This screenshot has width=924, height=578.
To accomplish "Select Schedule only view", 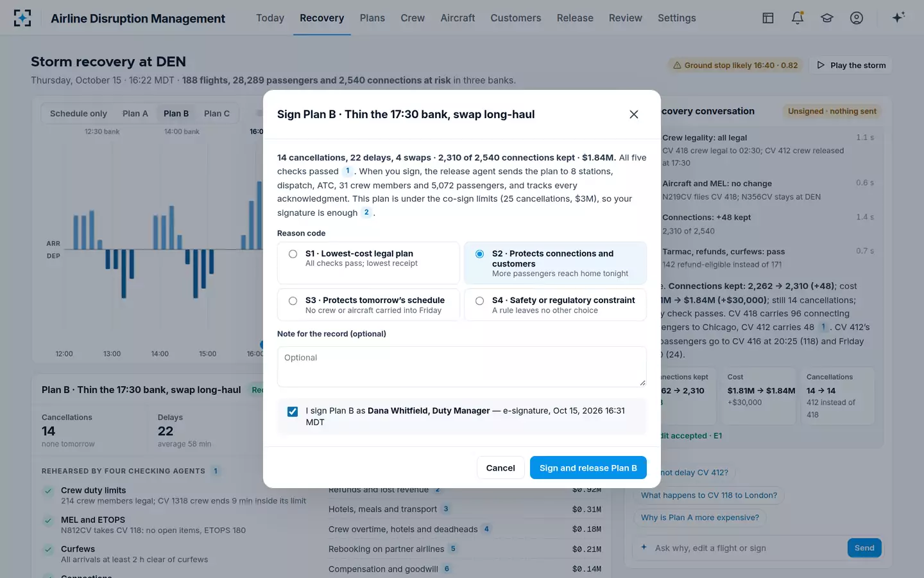I will [78, 114].
